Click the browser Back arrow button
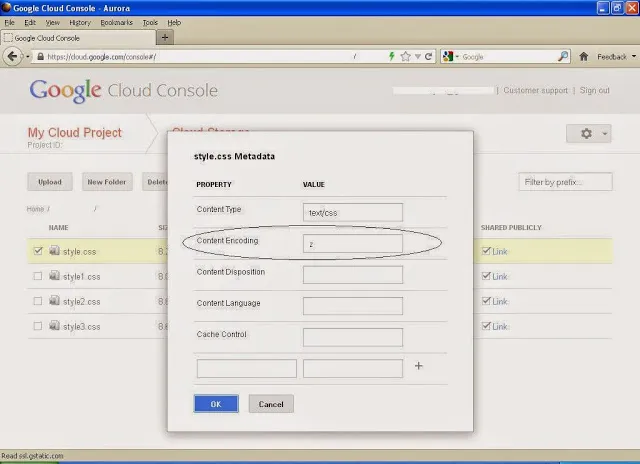Image resolution: width=640 pixels, height=464 pixels. click(12, 56)
